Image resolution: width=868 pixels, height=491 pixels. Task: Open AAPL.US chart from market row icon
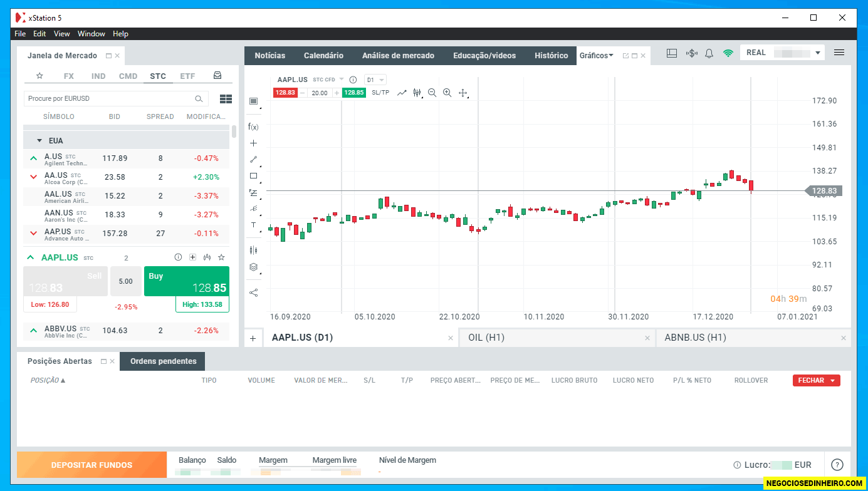click(x=207, y=257)
